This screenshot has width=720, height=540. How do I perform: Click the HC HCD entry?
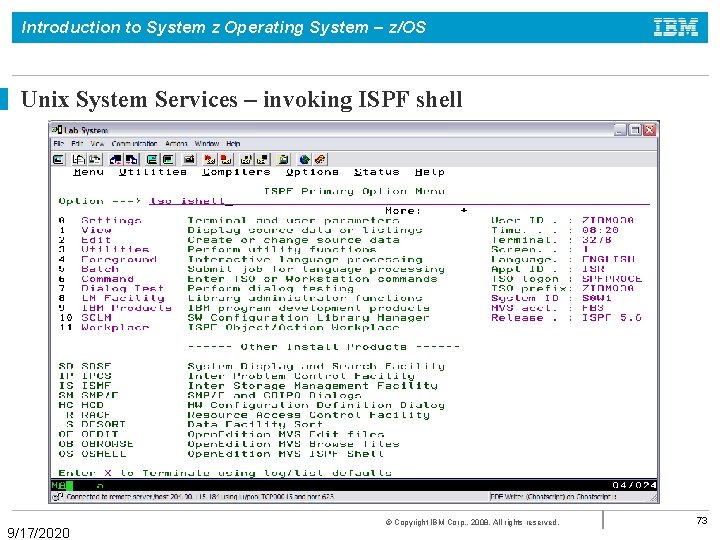coord(81,405)
